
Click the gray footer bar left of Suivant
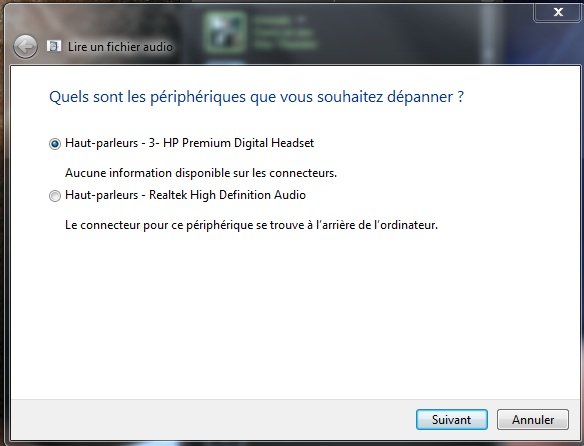point(213,420)
